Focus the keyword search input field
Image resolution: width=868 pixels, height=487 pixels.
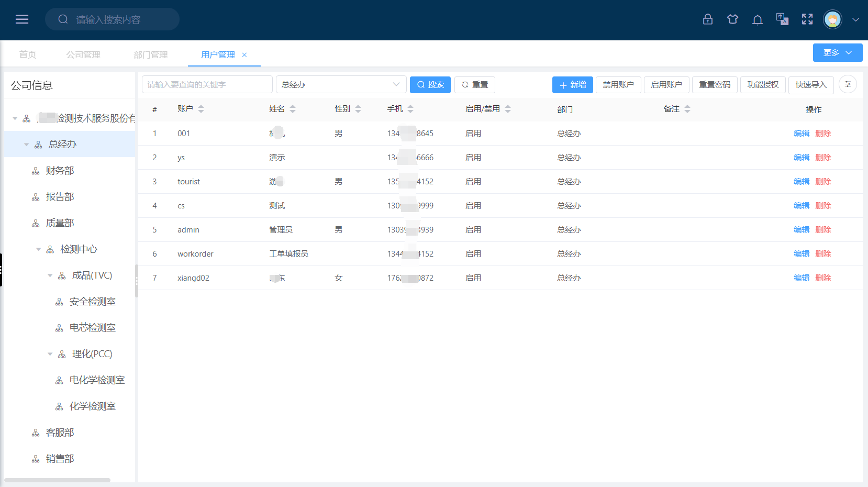pyautogui.click(x=207, y=84)
